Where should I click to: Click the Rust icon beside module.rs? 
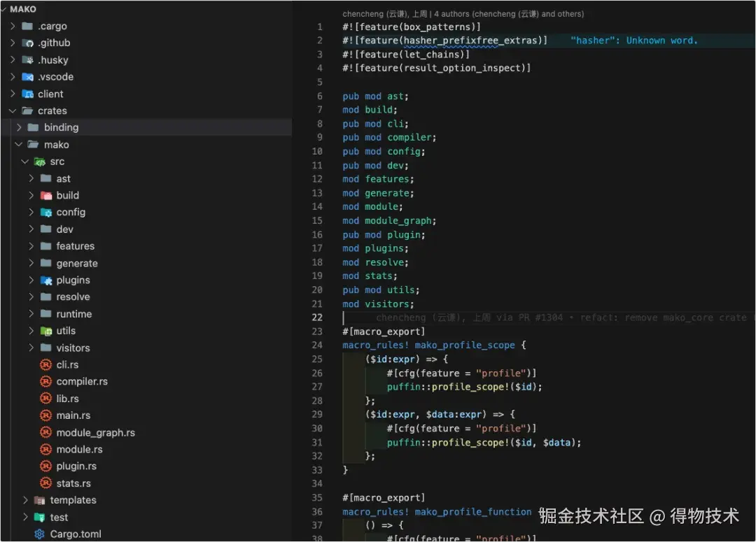(45, 450)
